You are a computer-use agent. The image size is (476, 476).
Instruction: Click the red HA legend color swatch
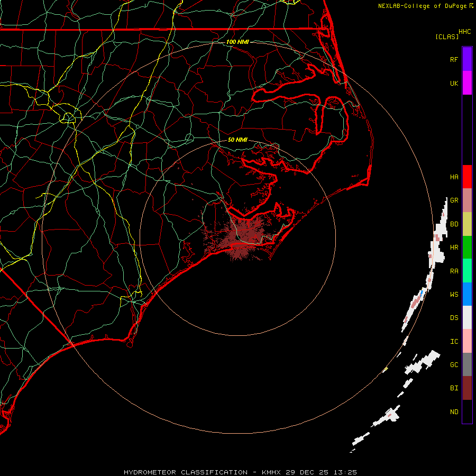tap(467, 177)
